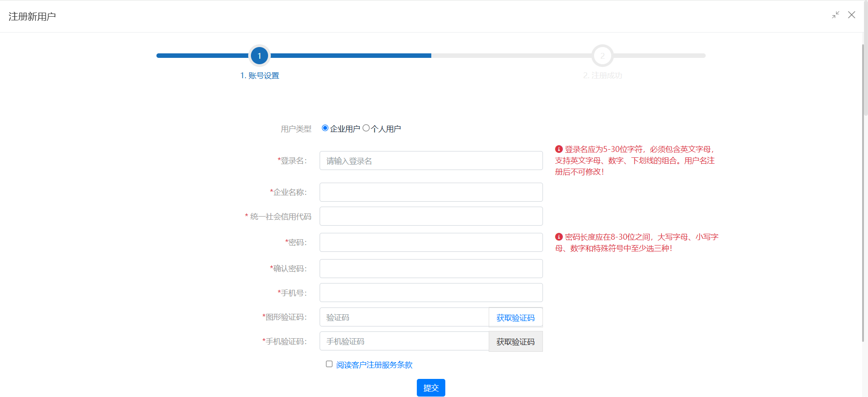The width and height of the screenshot is (868, 397).
Task: Click the *企业名称： label
Action: (288, 192)
